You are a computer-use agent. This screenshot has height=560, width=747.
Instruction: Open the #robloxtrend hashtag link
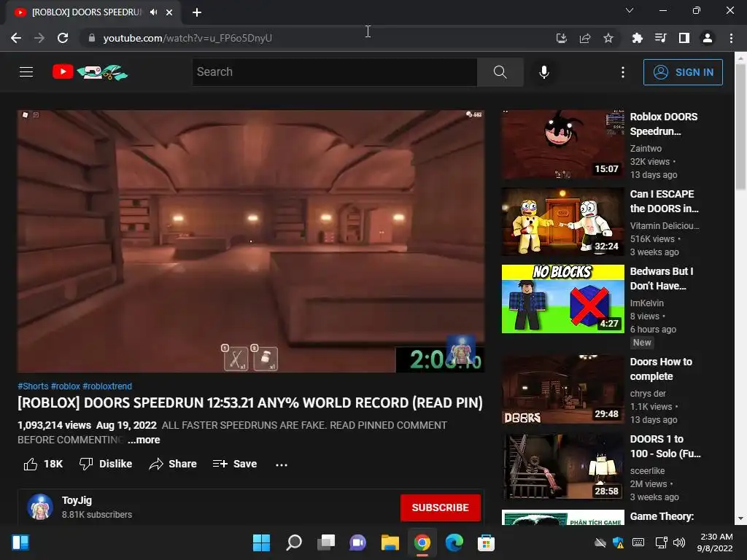pos(107,386)
